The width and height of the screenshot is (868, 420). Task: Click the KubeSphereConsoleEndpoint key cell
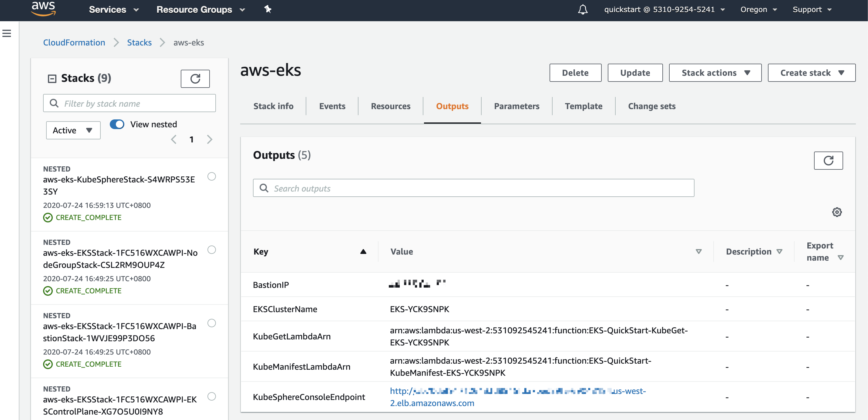coord(309,397)
